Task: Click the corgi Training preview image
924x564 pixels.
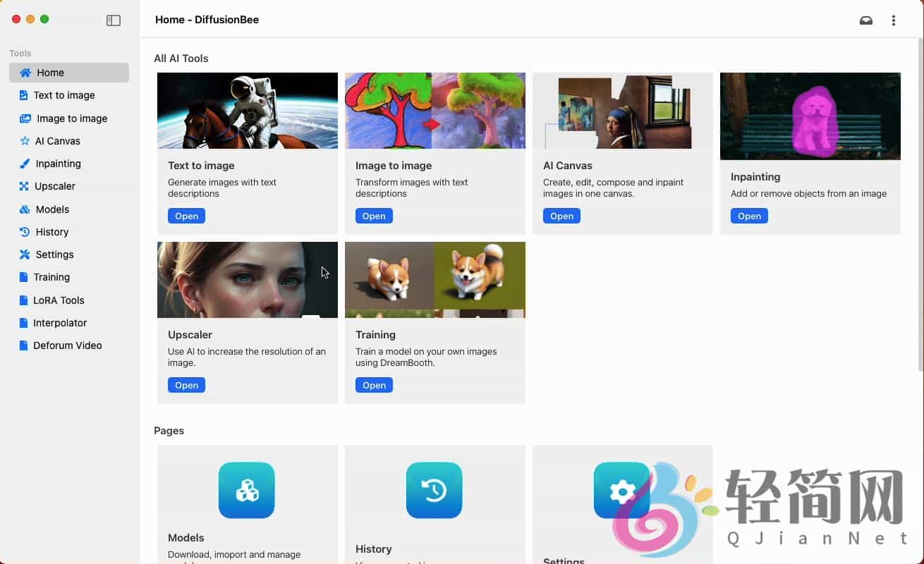Action: tap(435, 280)
